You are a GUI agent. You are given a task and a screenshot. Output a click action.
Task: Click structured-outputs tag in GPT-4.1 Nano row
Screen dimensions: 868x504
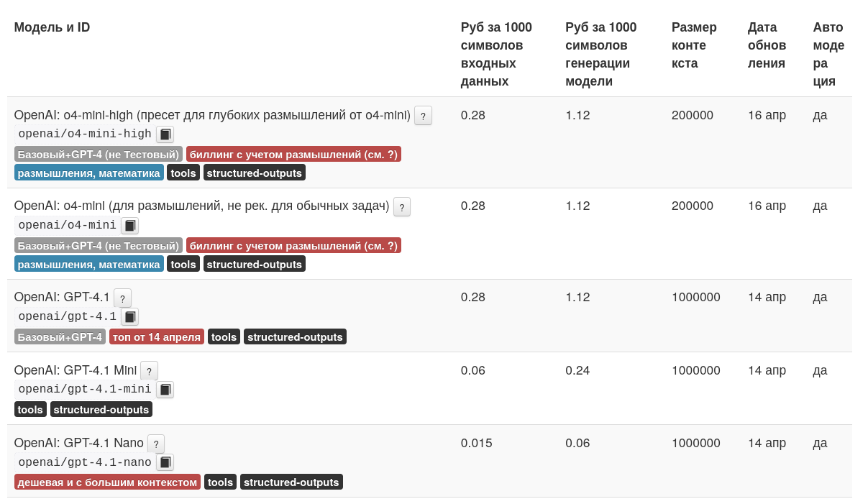click(x=291, y=482)
